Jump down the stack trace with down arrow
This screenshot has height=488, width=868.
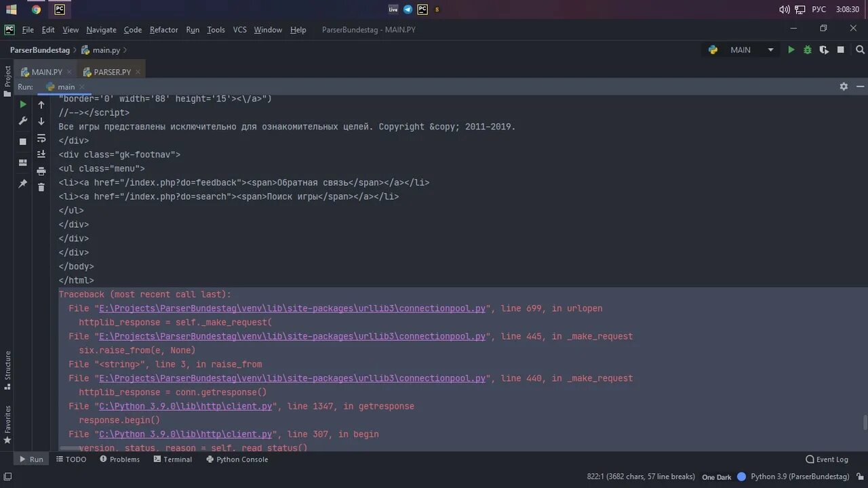pyautogui.click(x=41, y=121)
